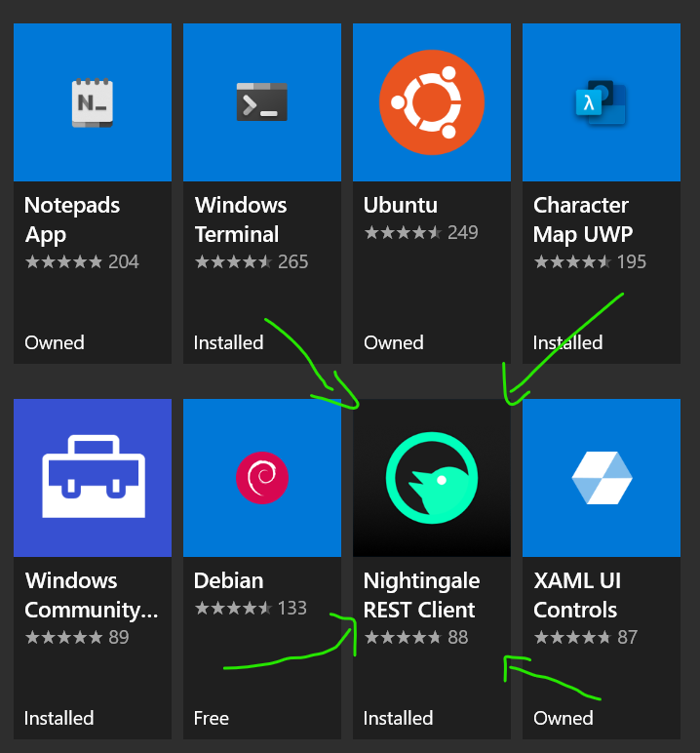Click the Ubuntu 249 star rating
This screenshot has width=700, height=753.
click(x=421, y=232)
